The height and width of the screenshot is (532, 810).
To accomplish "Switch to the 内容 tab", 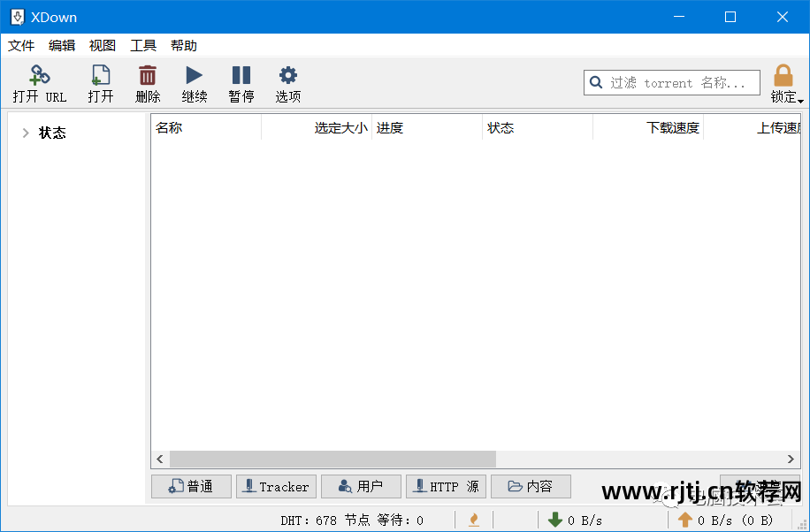I will (531, 487).
